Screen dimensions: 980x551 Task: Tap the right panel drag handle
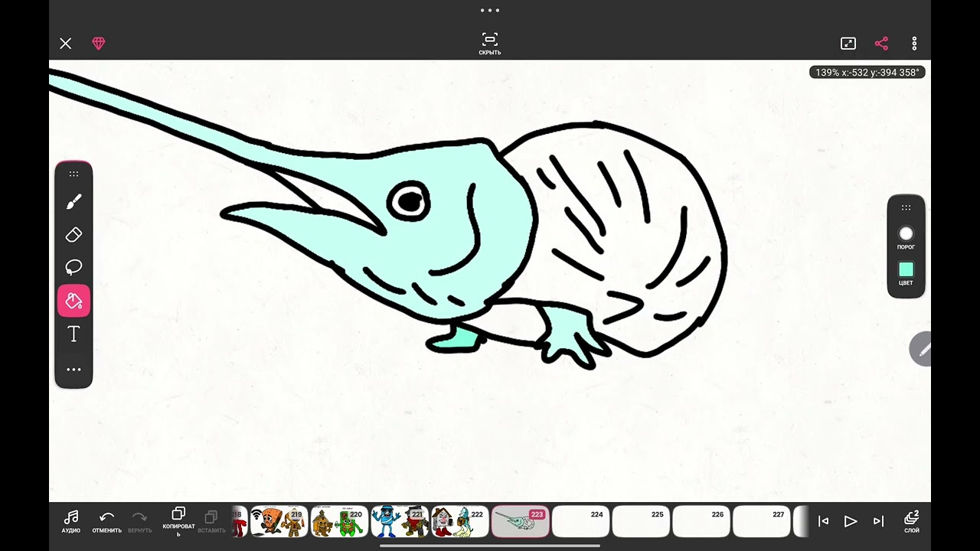(x=906, y=207)
